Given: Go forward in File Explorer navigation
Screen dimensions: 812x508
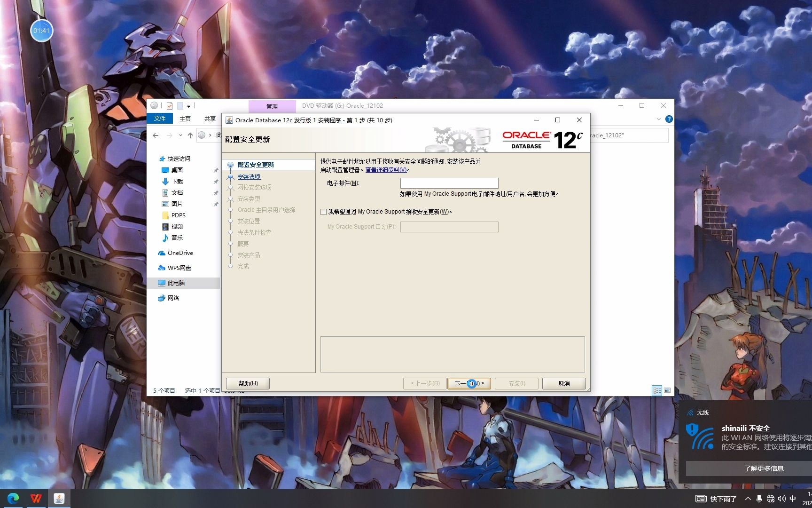Looking at the screenshot, I should tap(169, 135).
